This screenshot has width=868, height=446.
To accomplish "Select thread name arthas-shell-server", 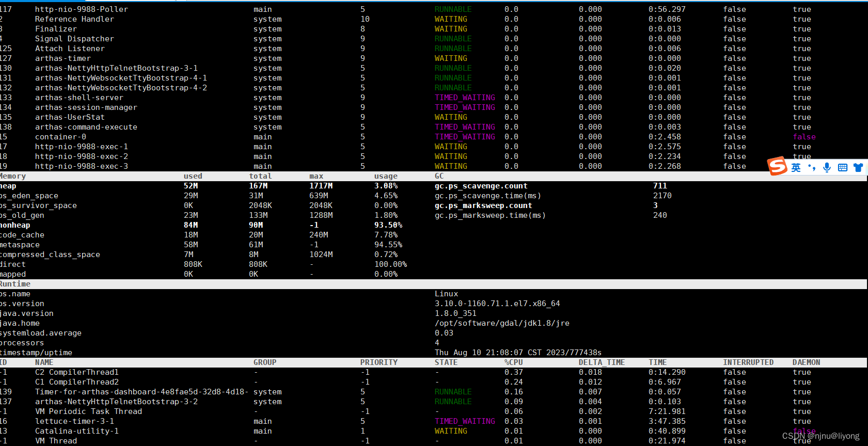I will 79,98.
